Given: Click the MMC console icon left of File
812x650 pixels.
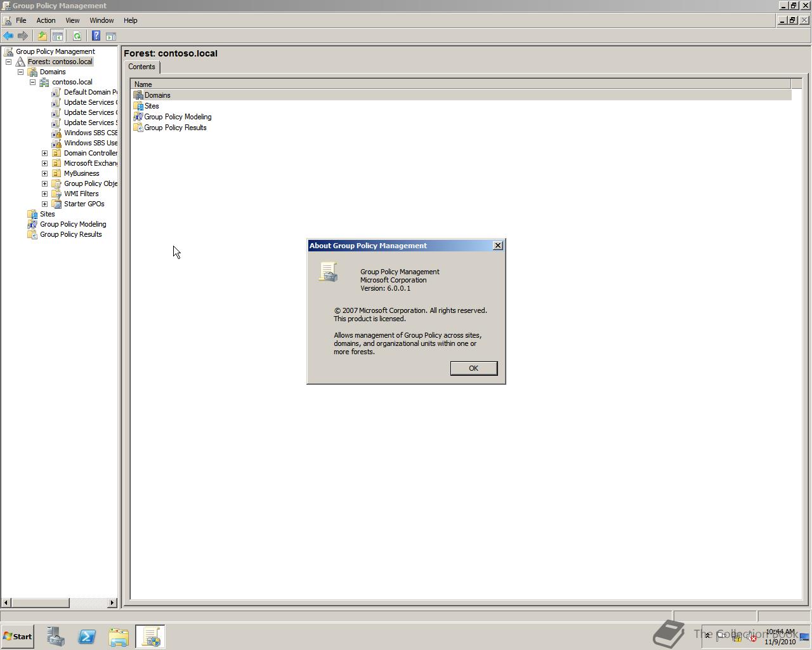Looking at the screenshot, I should (x=7, y=20).
